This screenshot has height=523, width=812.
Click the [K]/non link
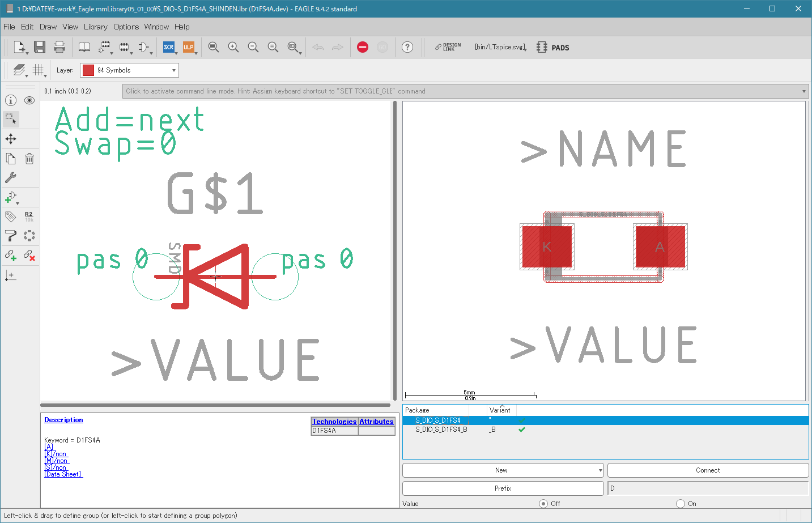pyautogui.click(x=56, y=454)
